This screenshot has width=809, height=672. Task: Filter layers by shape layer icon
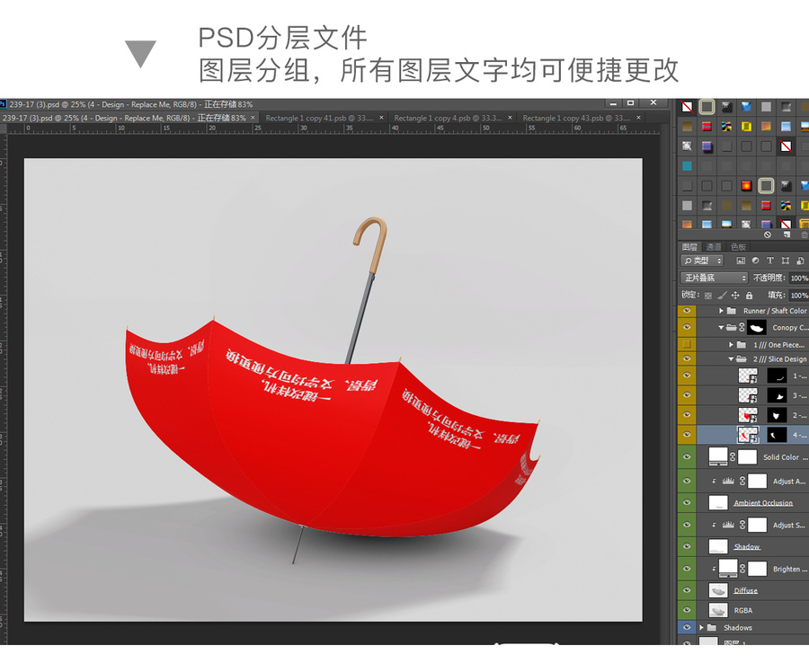(x=786, y=261)
